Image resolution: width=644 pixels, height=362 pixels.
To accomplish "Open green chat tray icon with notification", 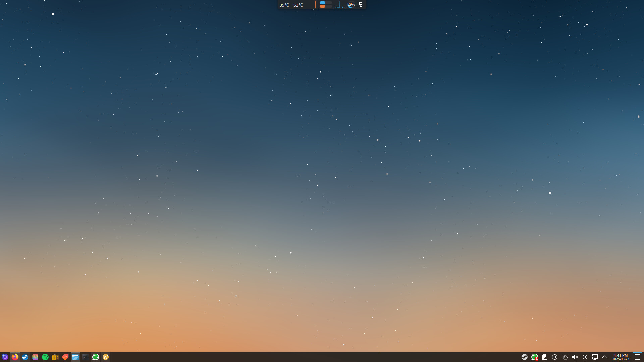I will pos(534,357).
